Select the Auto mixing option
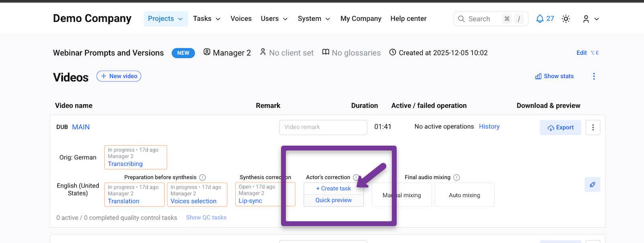Viewport: 644px width, 243px height. point(465,195)
